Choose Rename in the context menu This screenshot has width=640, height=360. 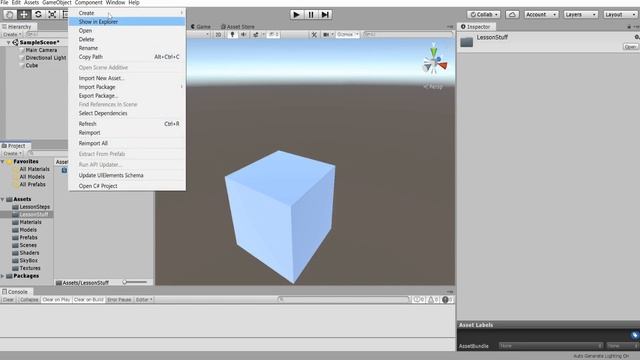coord(127,48)
